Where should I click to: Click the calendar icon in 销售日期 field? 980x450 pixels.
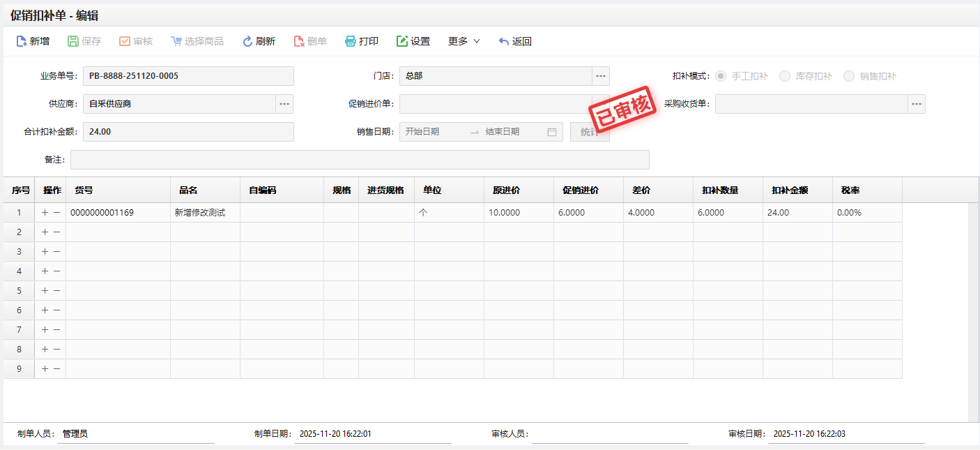[x=551, y=132]
